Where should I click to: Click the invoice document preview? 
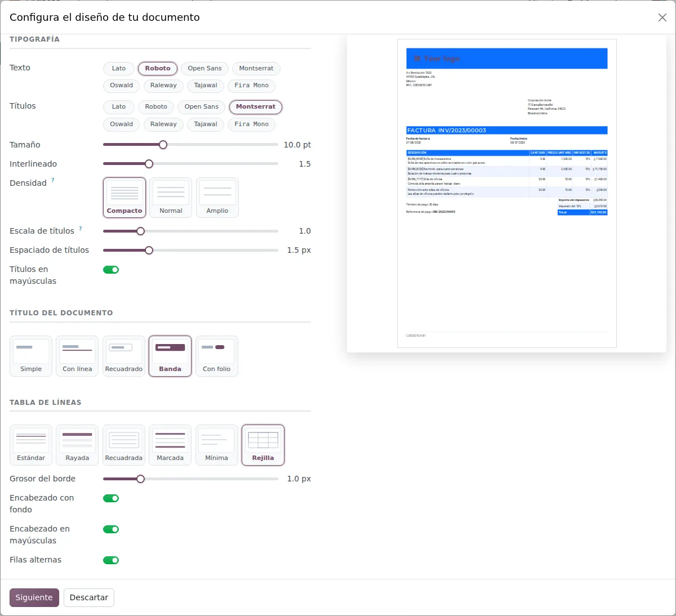click(507, 193)
